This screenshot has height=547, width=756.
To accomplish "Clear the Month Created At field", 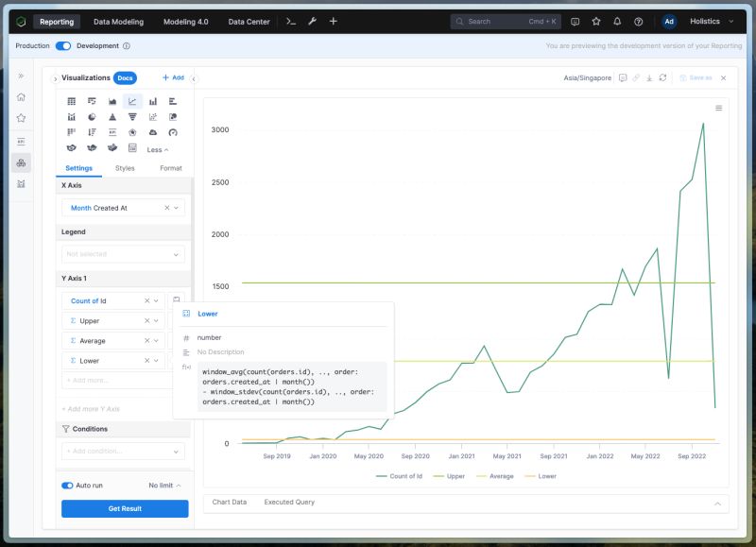I will [167, 208].
